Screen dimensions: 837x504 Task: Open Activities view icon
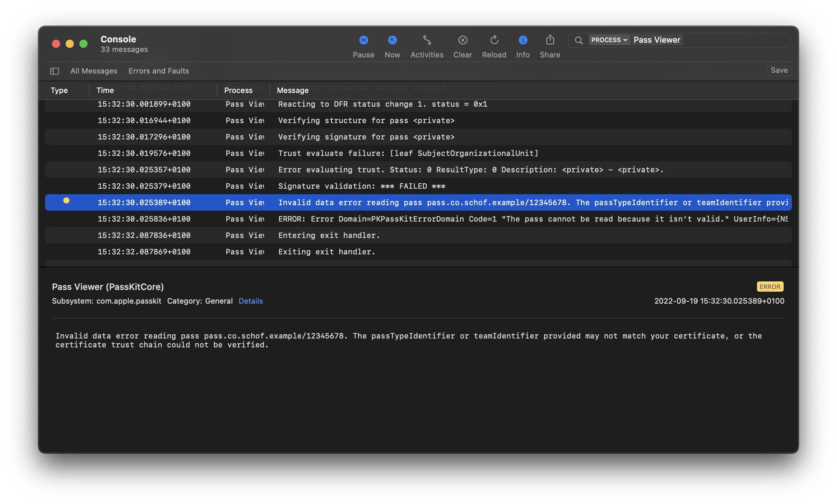coord(427,40)
